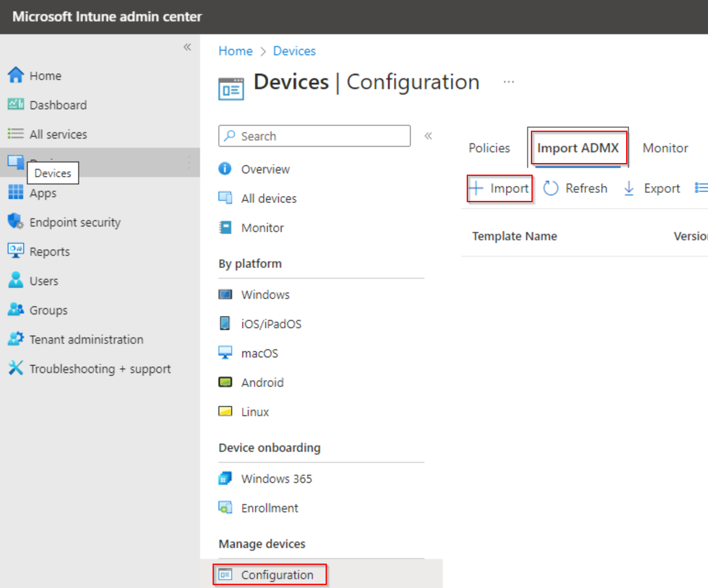This screenshot has height=588, width=708.
Task: Click the Tenant administration gear icon
Action: click(16, 338)
